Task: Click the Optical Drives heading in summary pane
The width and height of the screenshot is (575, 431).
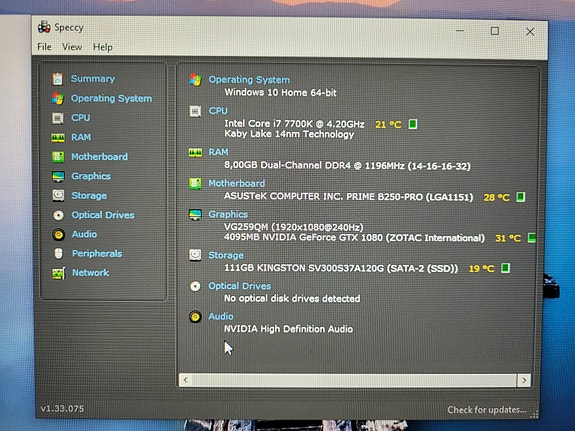Action: 239,286
